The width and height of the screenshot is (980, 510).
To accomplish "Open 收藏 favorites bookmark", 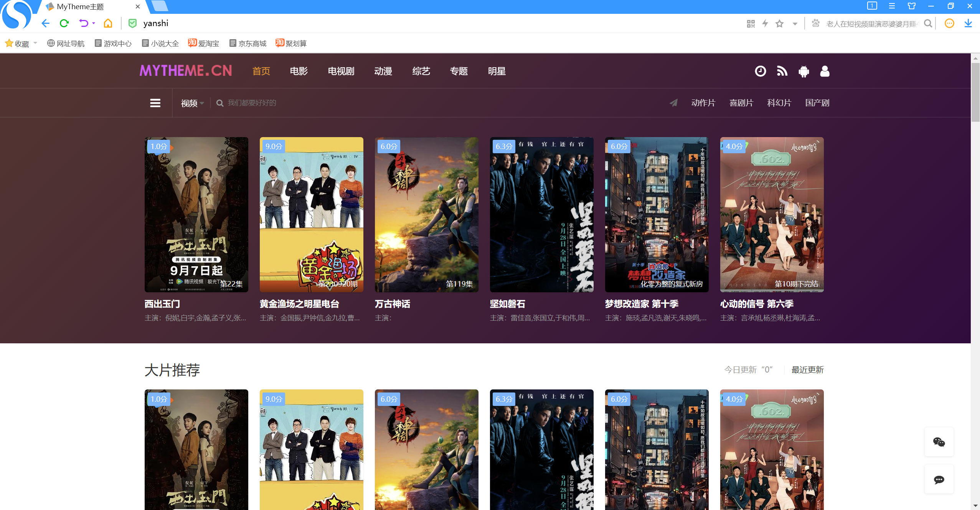I will click(x=17, y=43).
